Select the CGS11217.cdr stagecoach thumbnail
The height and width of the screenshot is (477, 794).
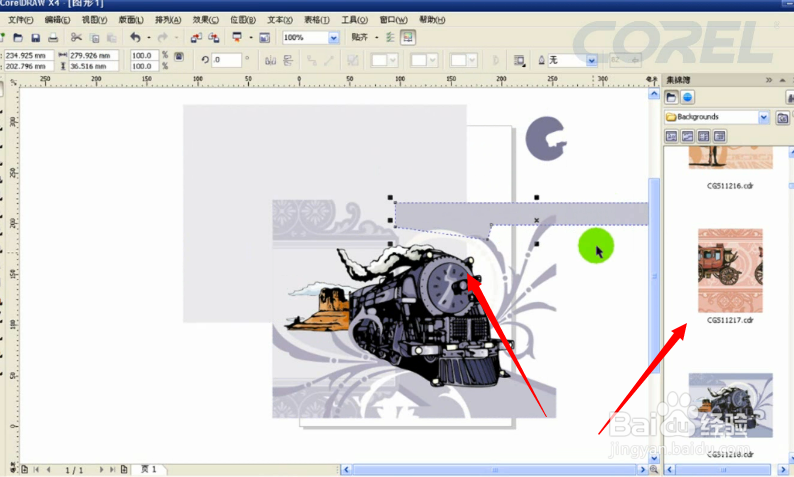[730, 270]
